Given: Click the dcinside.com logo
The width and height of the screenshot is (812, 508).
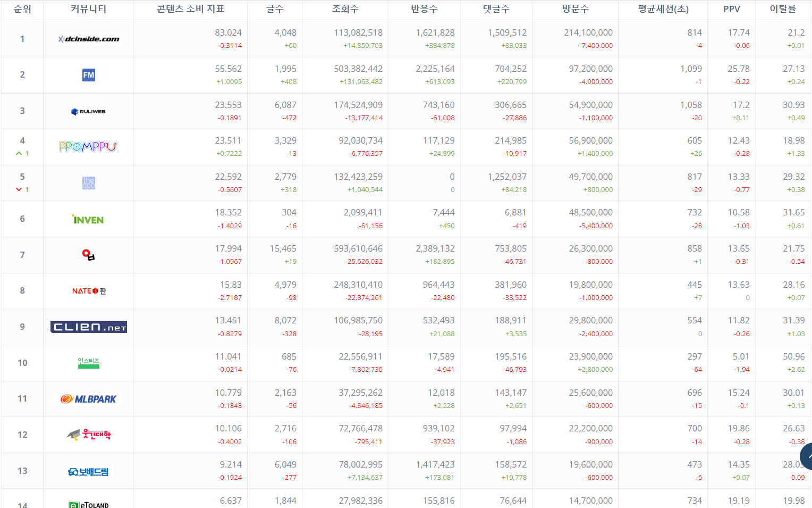Looking at the screenshot, I should click(89, 39).
